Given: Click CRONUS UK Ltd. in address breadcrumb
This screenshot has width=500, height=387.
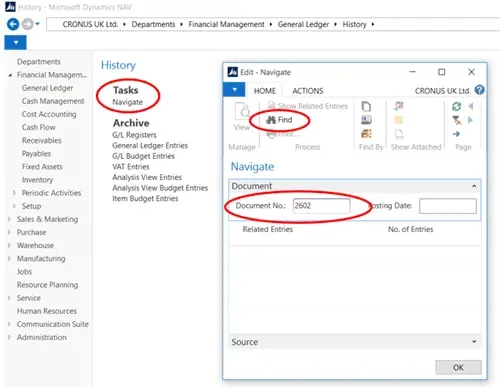Looking at the screenshot, I should pos(90,24).
